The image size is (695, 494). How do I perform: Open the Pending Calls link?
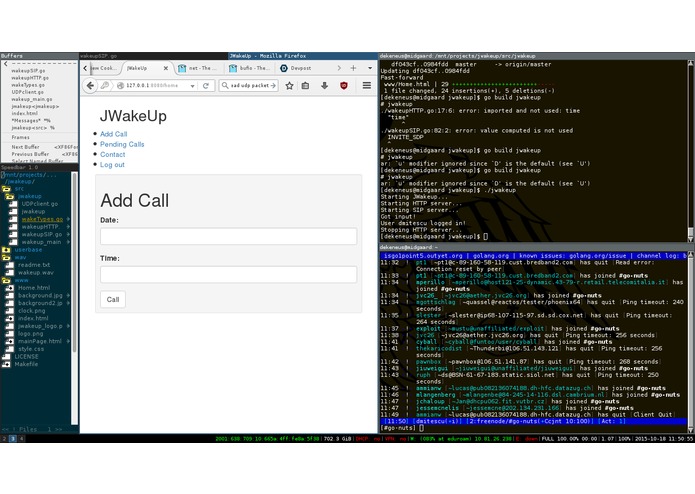point(122,144)
